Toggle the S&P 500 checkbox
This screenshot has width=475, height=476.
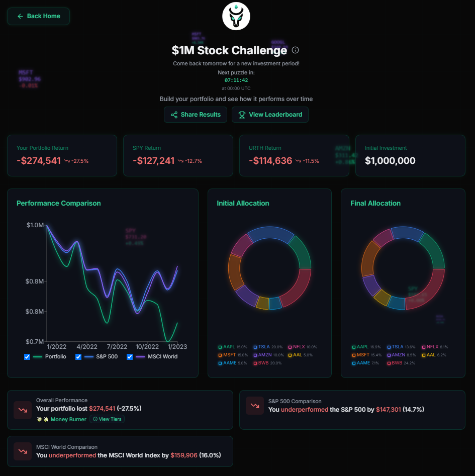pyautogui.click(x=78, y=357)
